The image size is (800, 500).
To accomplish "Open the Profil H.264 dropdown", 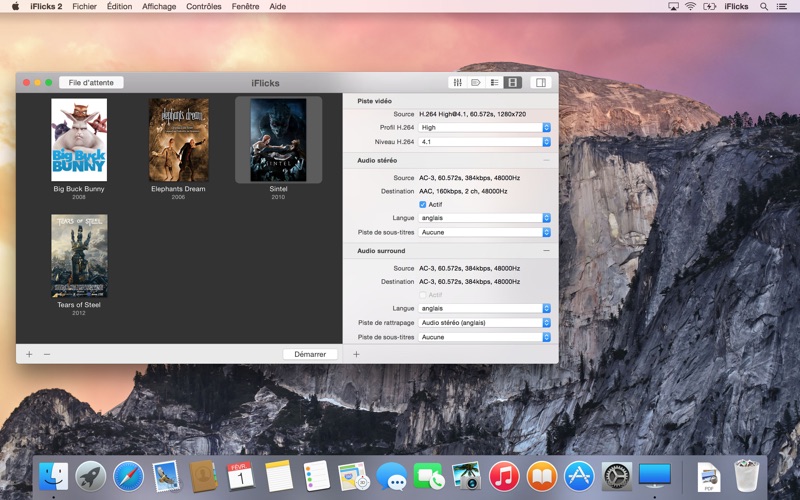I will pos(484,128).
